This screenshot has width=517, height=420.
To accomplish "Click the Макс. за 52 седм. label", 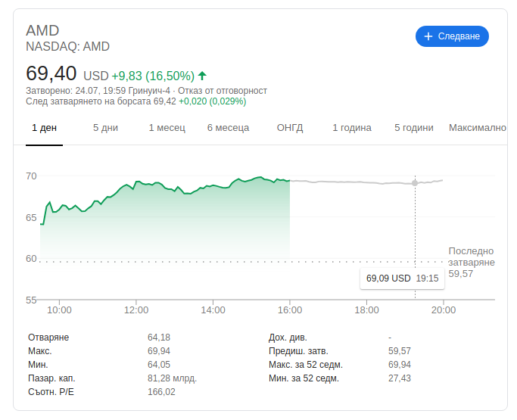I will click(306, 365).
